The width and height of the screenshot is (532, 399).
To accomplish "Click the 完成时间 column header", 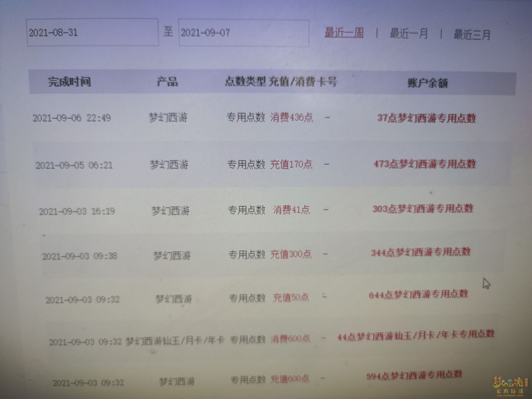I will tap(69, 82).
